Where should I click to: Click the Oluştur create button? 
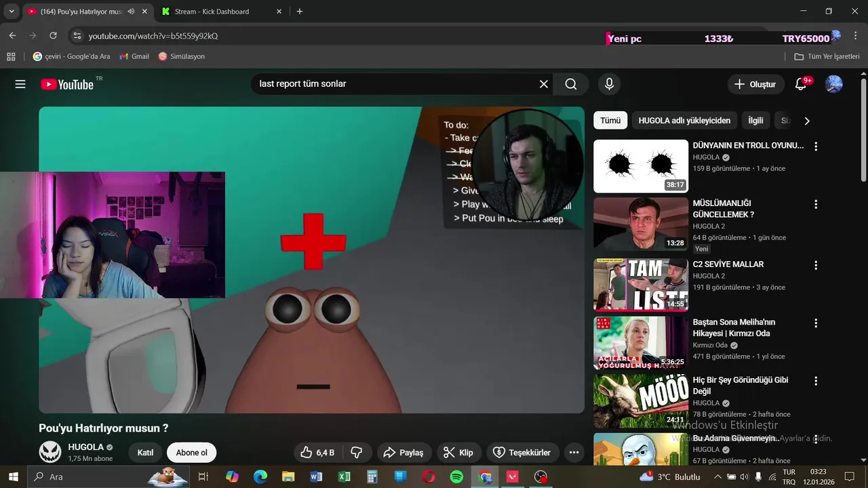click(x=755, y=84)
